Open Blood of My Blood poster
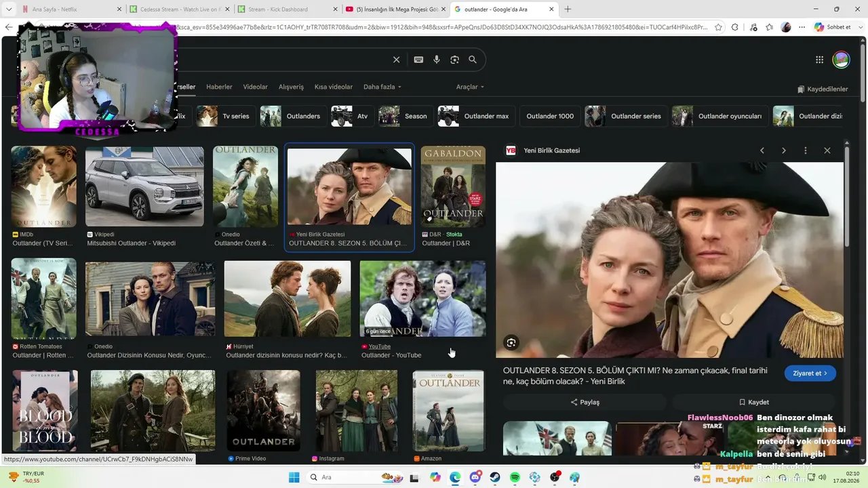Viewport: 868px width, 488px height. pyautogui.click(x=45, y=411)
